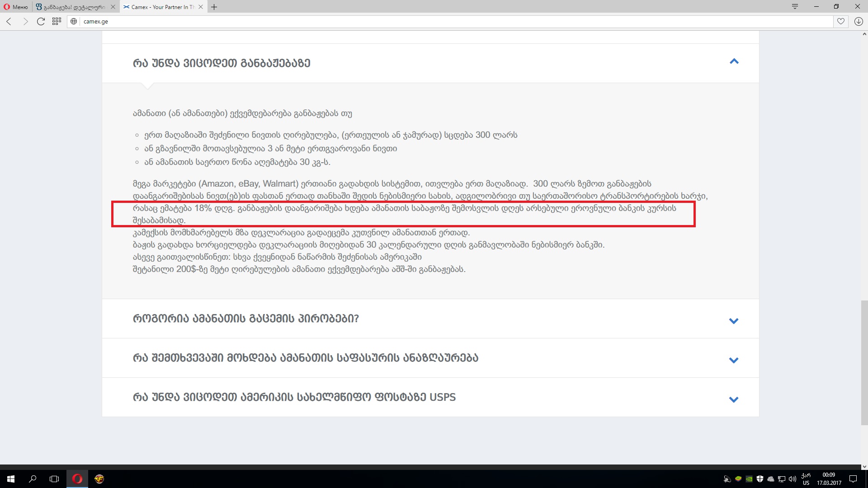Click the reload page icon
Viewport: 868px width, 488px height.
[41, 21]
